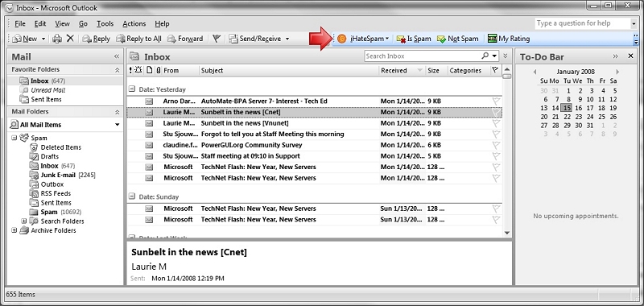Open the Send/Receive dropdown arrow
The image size is (644, 306).
(287, 39)
